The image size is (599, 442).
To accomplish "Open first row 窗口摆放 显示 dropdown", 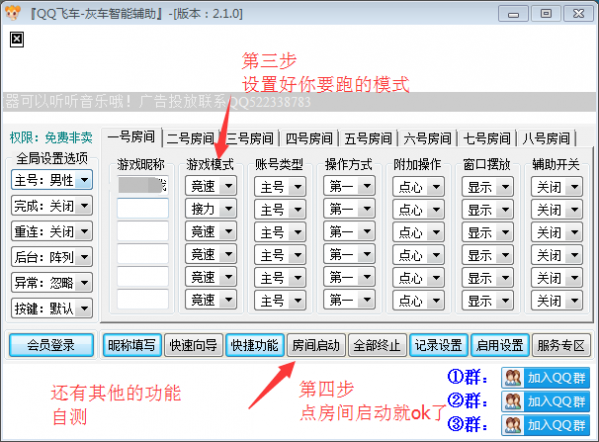I will (x=488, y=187).
